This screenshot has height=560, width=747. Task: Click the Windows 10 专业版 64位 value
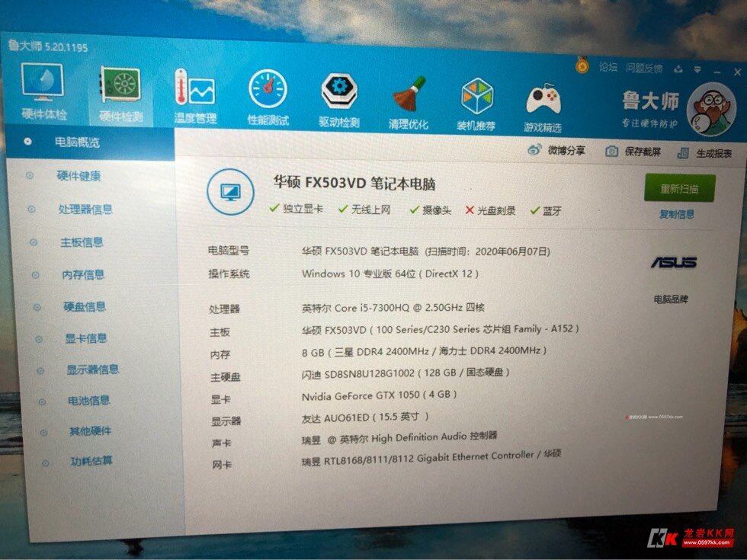pyautogui.click(x=390, y=274)
